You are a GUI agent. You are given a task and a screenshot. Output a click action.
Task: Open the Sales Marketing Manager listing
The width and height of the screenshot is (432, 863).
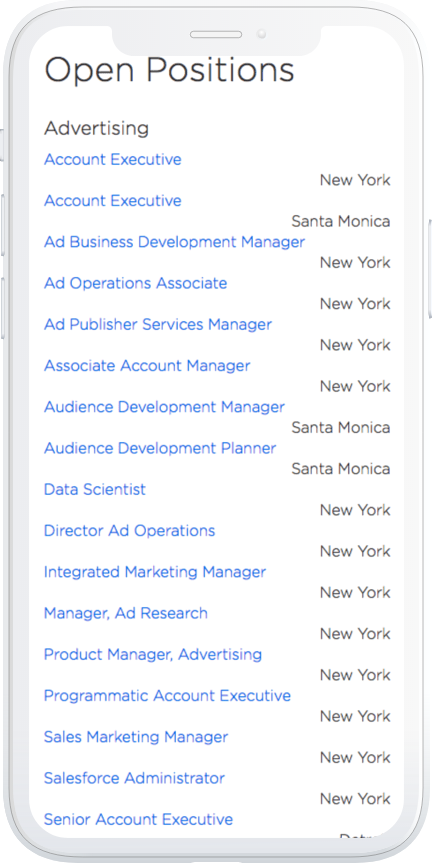pyautogui.click(x=136, y=737)
